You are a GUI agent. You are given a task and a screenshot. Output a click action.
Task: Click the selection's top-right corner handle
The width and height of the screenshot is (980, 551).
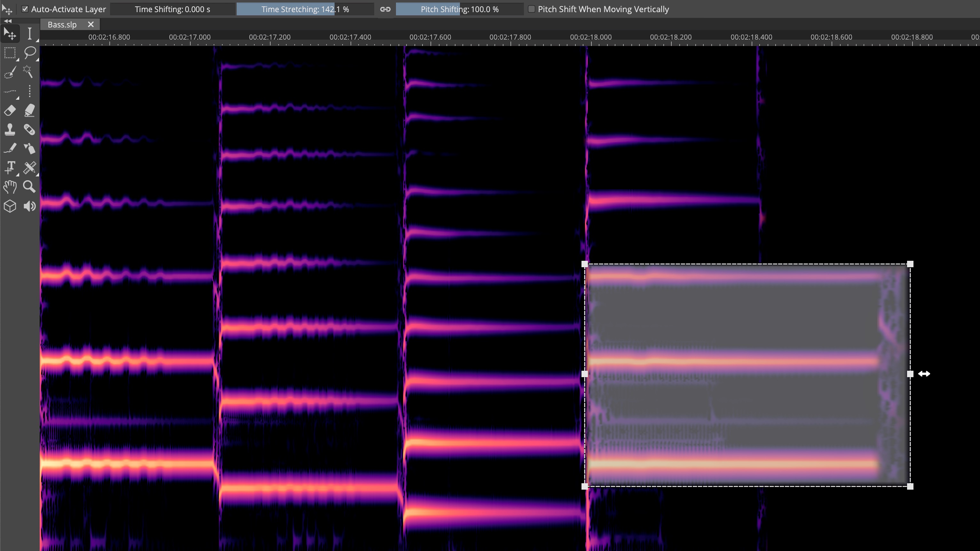pyautogui.click(x=910, y=264)
